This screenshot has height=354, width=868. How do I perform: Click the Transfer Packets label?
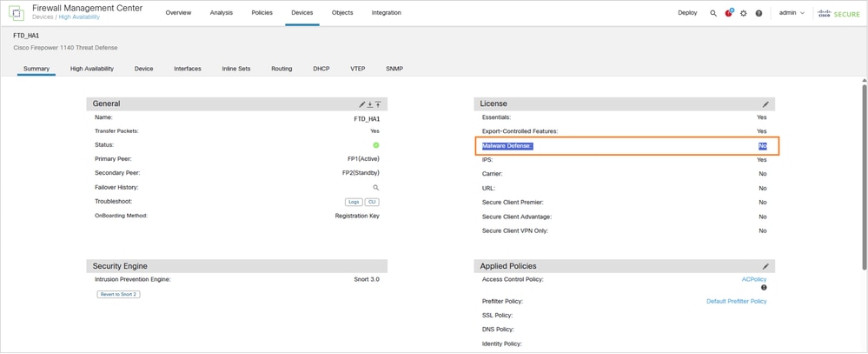[116, 131]
